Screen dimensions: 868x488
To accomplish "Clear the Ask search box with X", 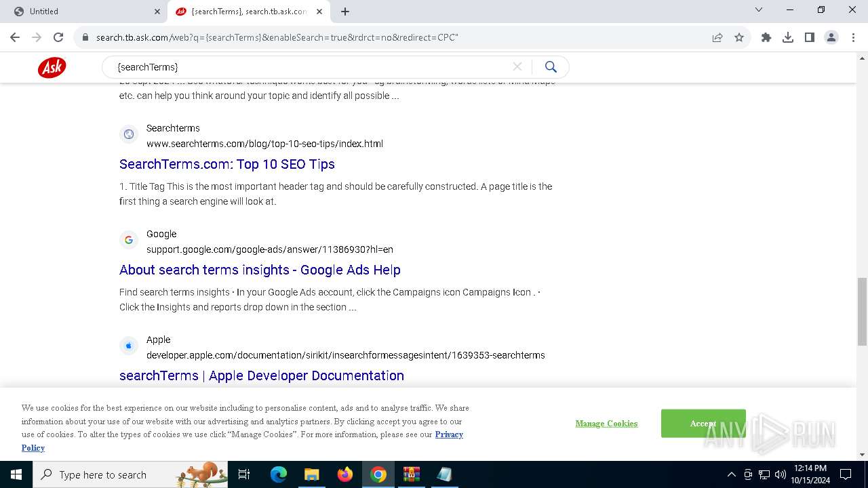I will (x=517, y=66).
